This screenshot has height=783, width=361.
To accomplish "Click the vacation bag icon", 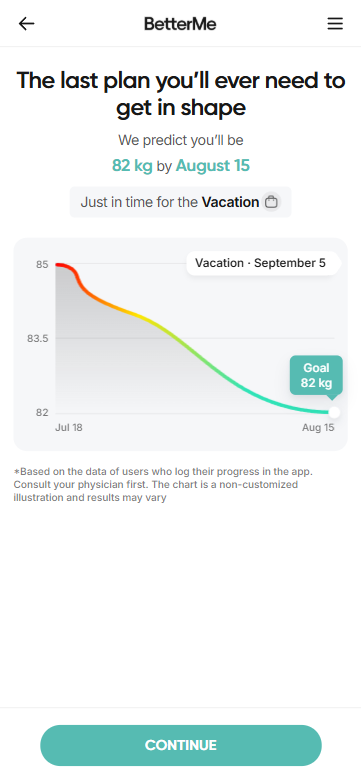I will pos(271,202).
